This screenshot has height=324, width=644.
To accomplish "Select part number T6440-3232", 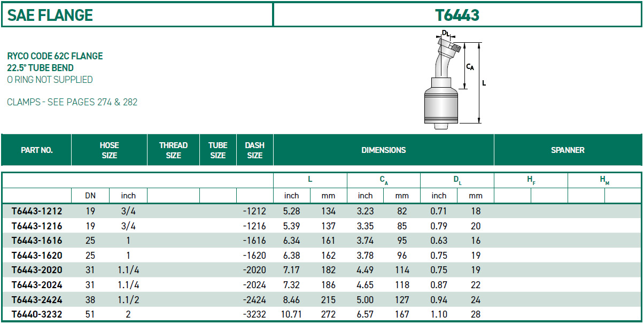I will click(x=37, y=314).
